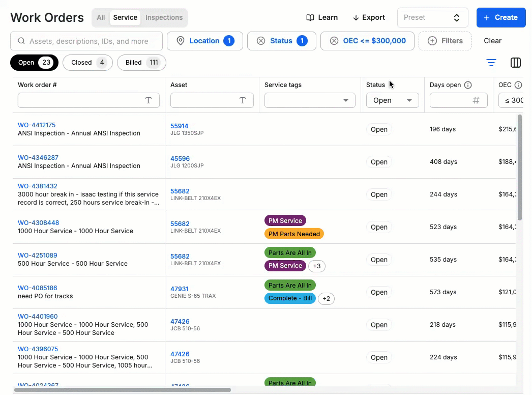Open asset 47931 GENIE S-65 TRAX

(179, 289)
